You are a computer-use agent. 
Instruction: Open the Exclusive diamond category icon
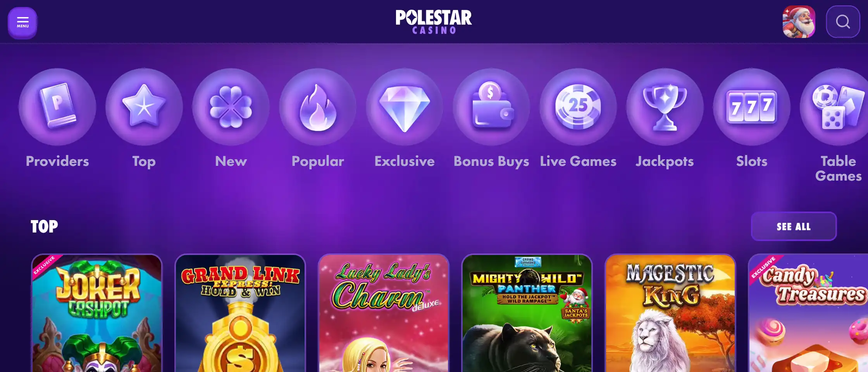pos(405,107)
